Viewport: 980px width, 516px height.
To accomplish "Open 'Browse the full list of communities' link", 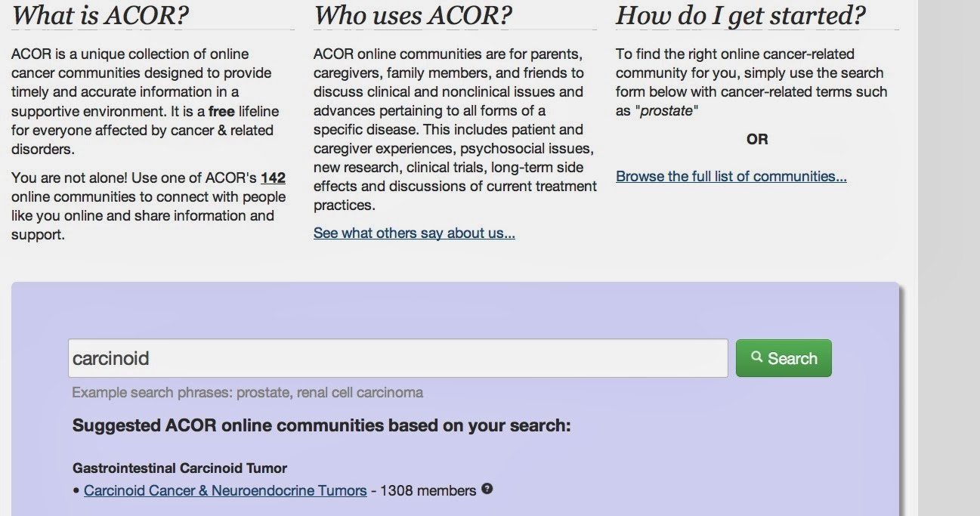I will click(x=731, y=176).
